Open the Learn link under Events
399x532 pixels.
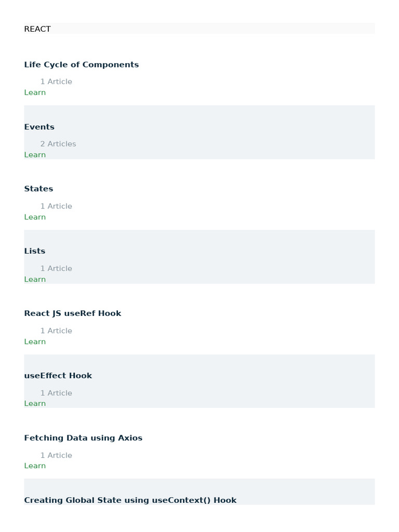coord(35,155)
